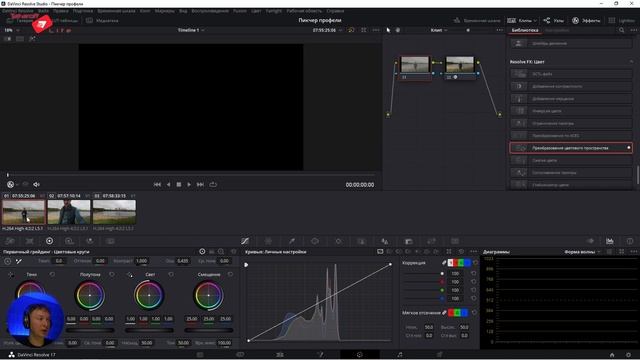The image size is (640, 360).
Task: Toggle loop playback in the viewer
Action: [x=213, y=184]
